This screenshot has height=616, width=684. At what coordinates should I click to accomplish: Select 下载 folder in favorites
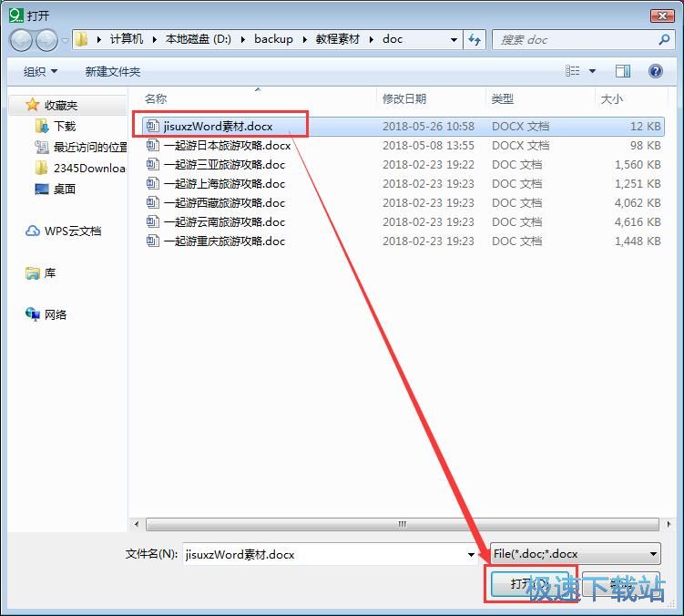pyautogui.click(x=65, y=126)
